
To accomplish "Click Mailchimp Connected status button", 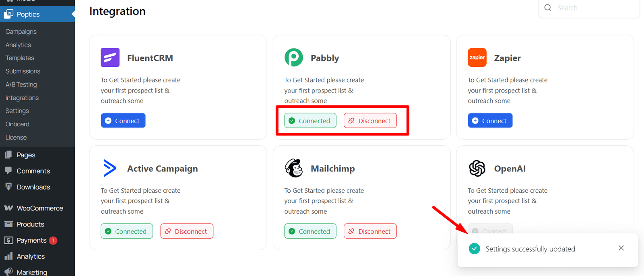I will (310, 231).
